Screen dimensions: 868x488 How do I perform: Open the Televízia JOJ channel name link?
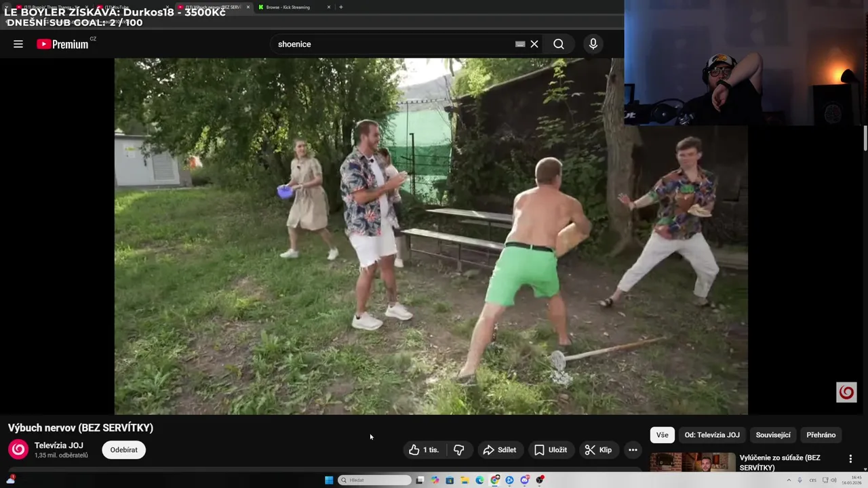[59, 445]
